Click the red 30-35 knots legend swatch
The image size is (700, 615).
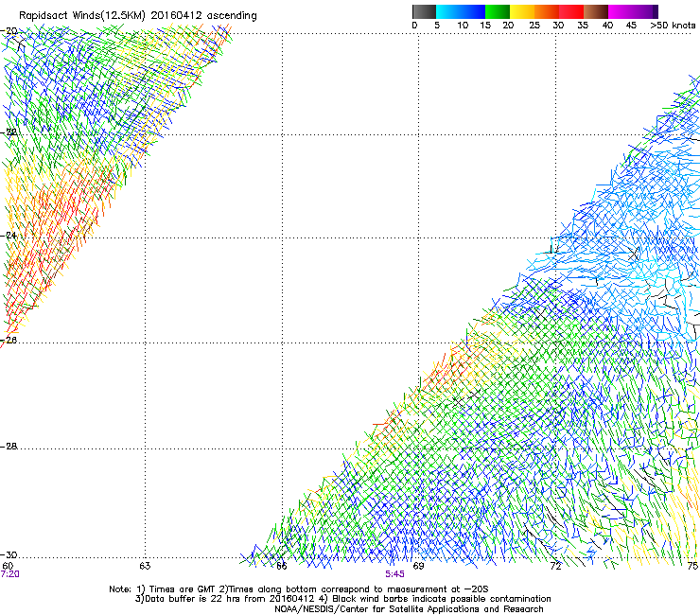click(571, 11)
